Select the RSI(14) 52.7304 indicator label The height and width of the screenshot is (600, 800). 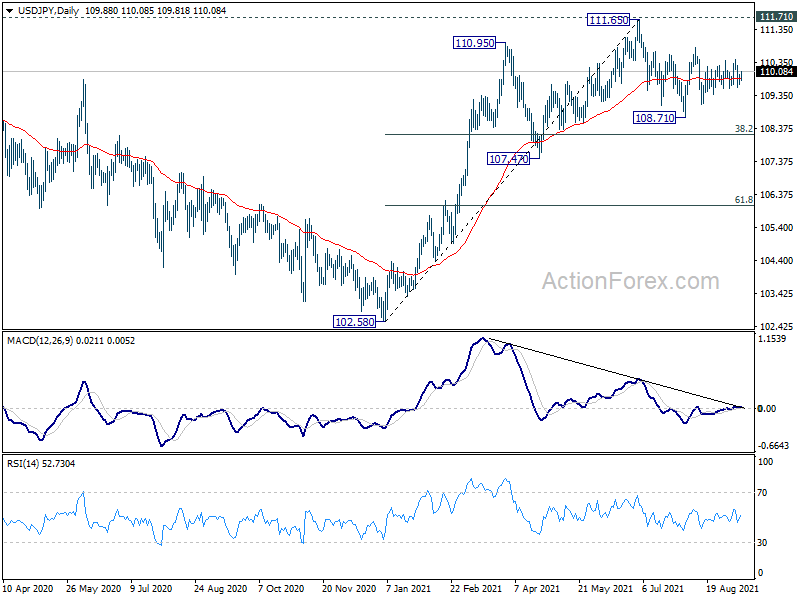(x=41, y=464)
